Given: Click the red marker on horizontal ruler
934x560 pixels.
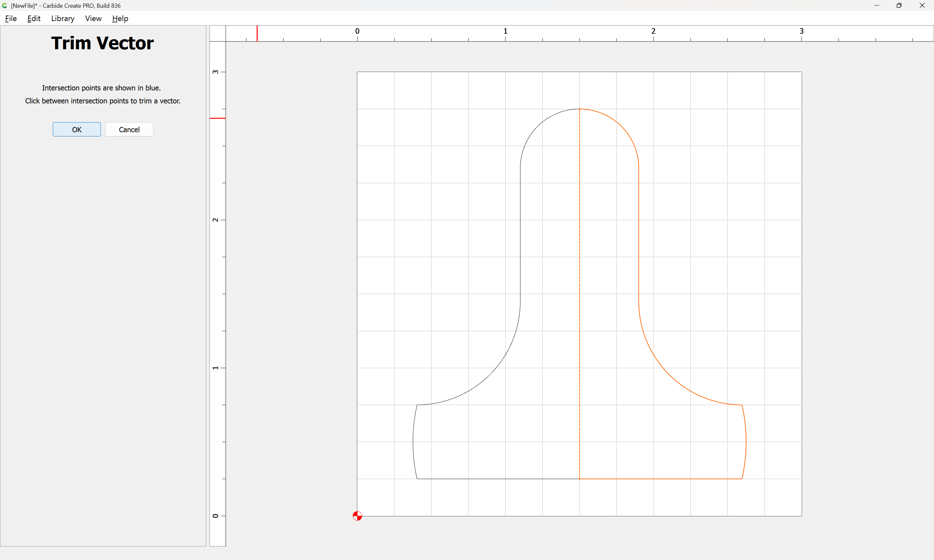Looking at the screenshot, I should [257, 34].
